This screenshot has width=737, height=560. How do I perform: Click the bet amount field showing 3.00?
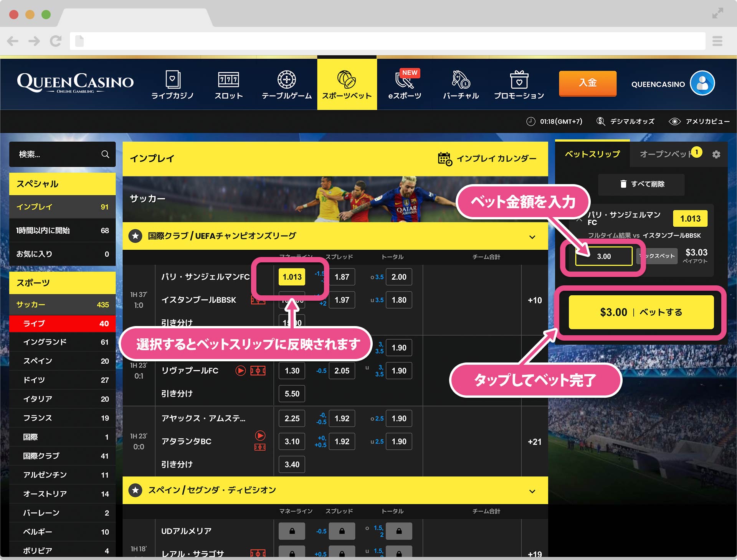(x=604, y=256)
